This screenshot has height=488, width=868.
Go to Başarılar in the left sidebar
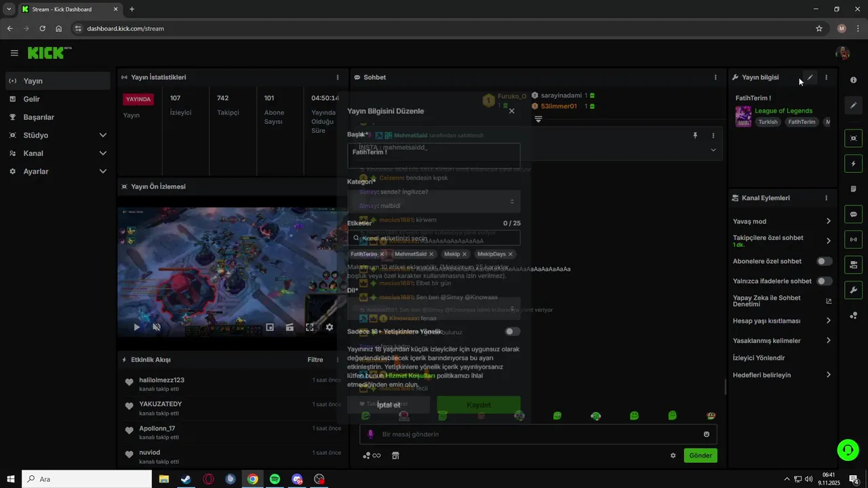pos(58,117)
